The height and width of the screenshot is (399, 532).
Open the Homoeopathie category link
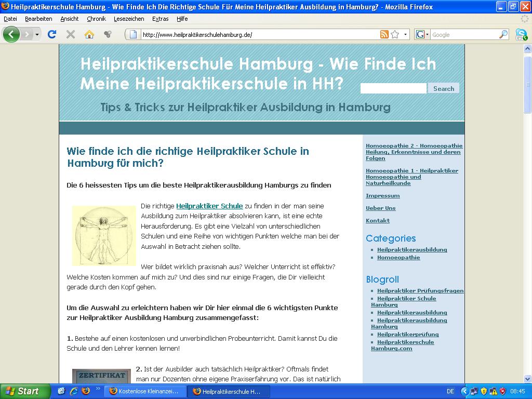(x=398, y=257)
